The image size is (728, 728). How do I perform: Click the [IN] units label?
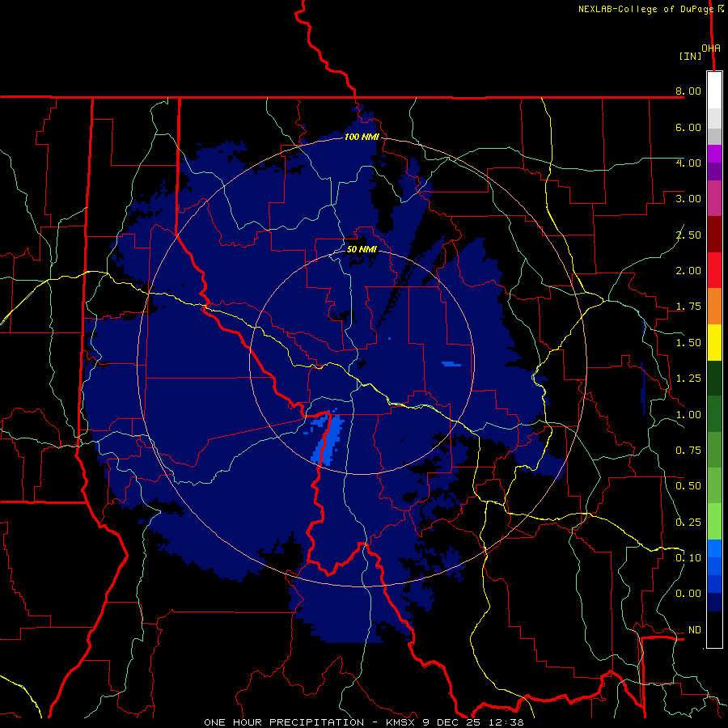690,56
